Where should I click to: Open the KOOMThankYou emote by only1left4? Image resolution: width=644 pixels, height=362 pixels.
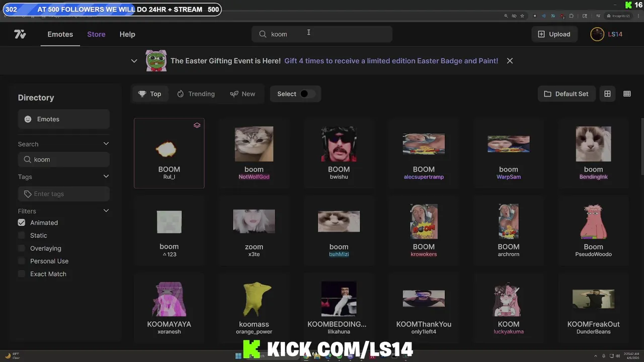[x=424, y=308]
